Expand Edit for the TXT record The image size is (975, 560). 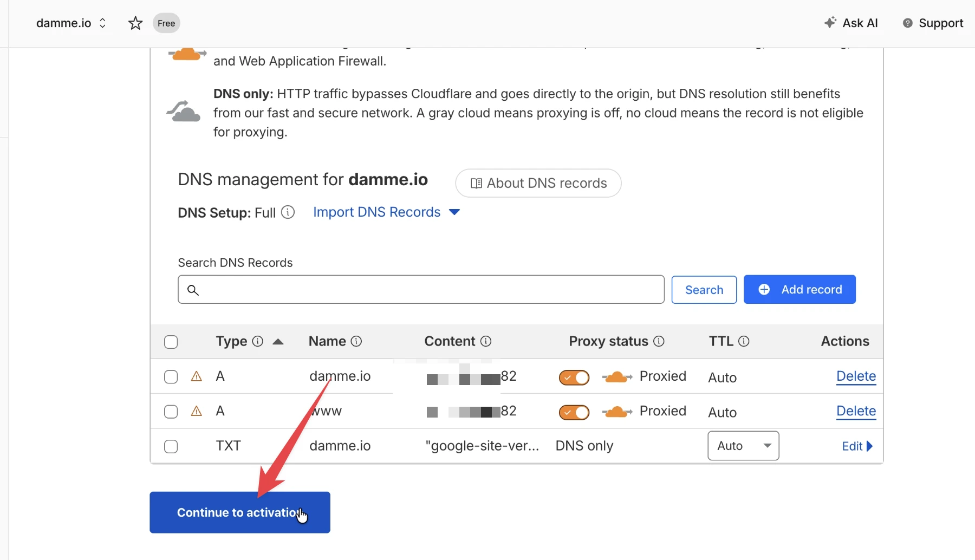click(x=857, y=446)
